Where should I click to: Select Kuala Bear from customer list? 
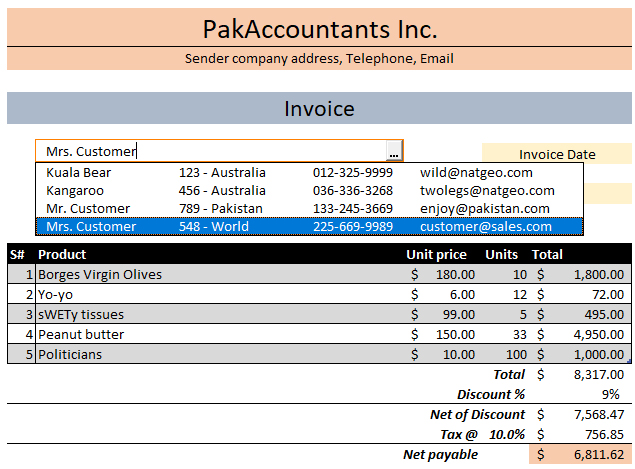tap(309, 173)
